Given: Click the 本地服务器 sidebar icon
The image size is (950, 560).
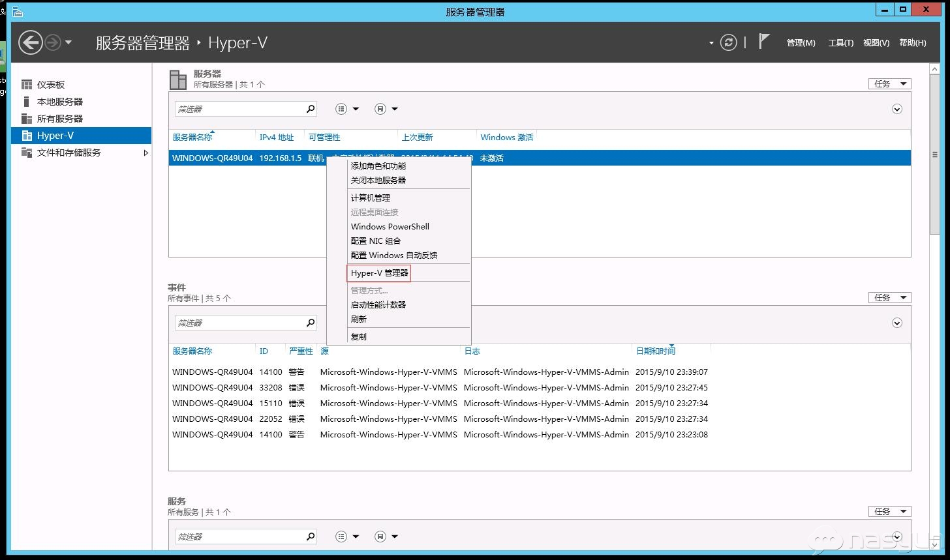Looking at the screenshot, I should (x=27, y=102).
